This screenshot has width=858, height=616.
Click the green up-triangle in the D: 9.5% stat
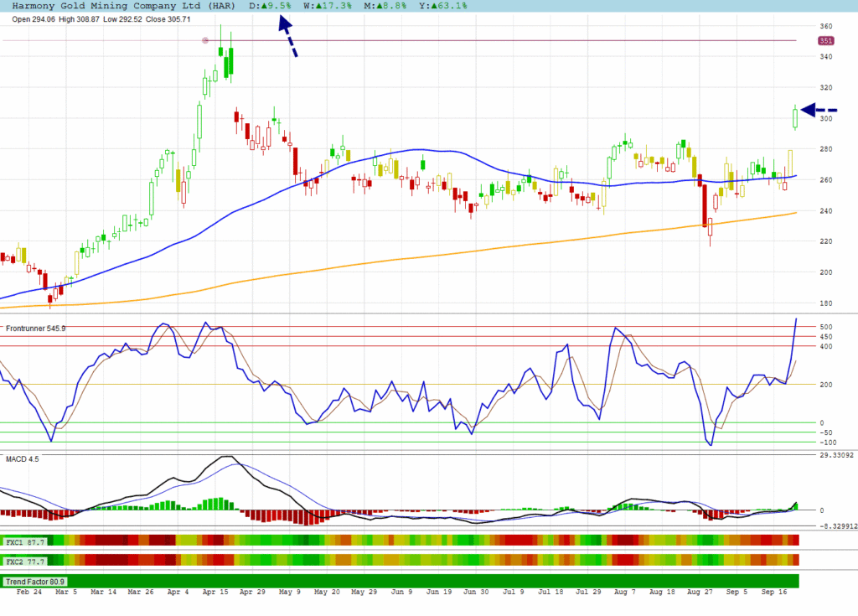(x=264, y=6)
